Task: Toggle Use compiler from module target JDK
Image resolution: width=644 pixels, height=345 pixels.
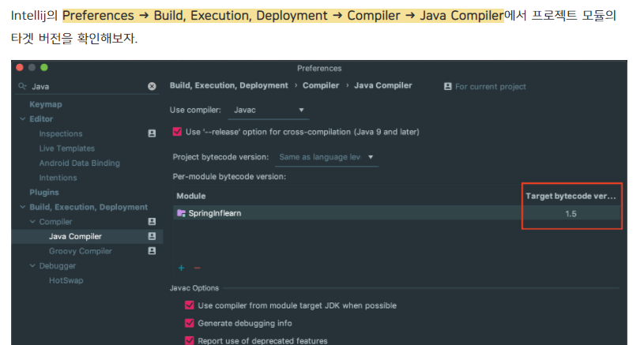Action: pos(190,306)
